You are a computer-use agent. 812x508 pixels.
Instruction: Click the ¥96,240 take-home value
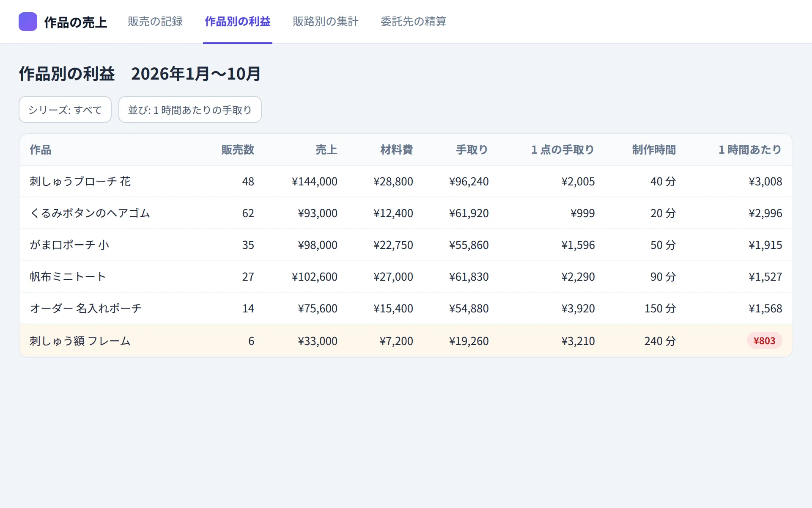[x=469, y=181]
